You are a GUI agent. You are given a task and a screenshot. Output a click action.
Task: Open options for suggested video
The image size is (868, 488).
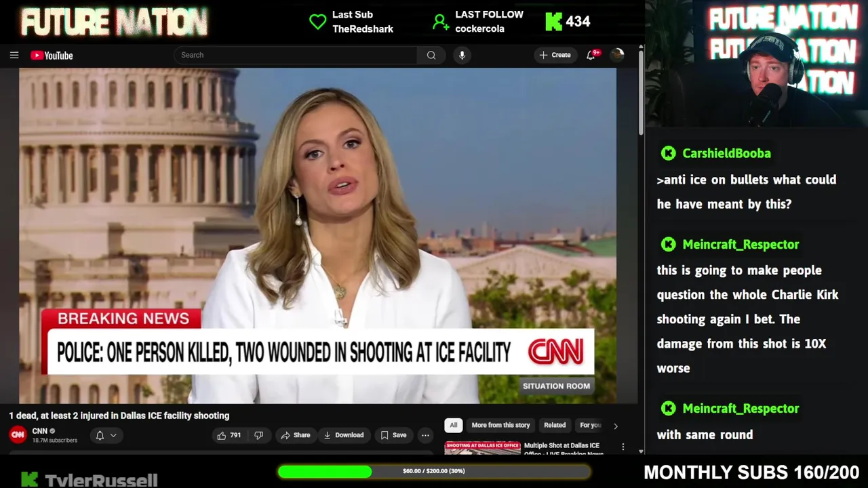click(x=623, y=448)
